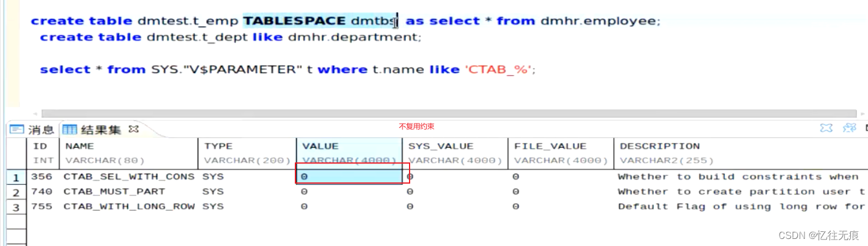Click the VALUE cell of CTAB_MUST_PART
This screenshot has width=868, height=246.
pyautogui.click(x=349, y=192)
